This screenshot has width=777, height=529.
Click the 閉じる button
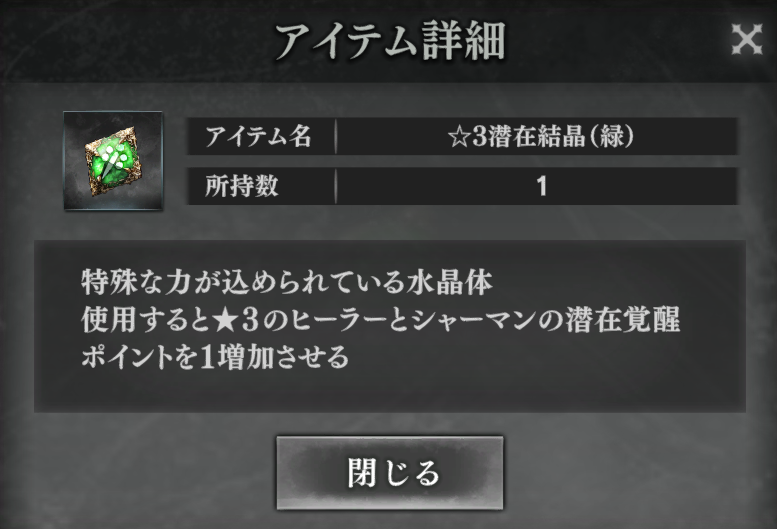click(390, 473)
